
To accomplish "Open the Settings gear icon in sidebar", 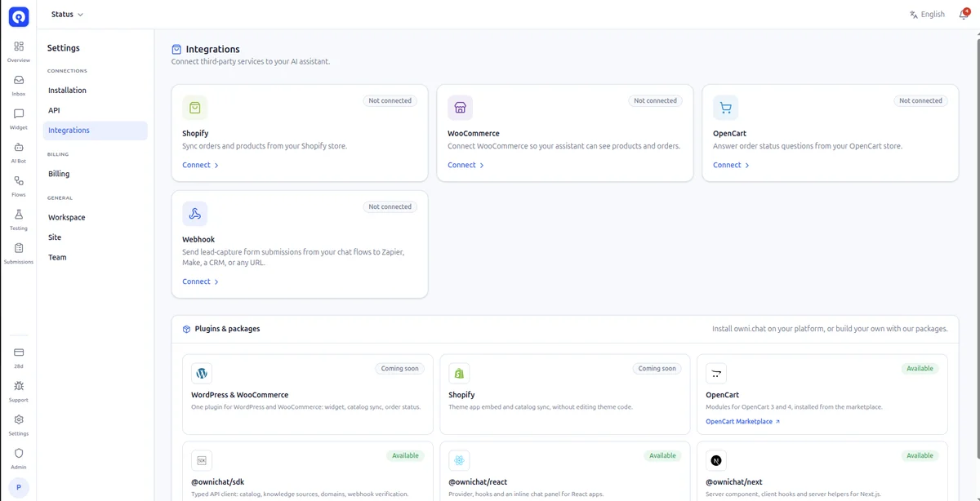I will coord(19,419).
